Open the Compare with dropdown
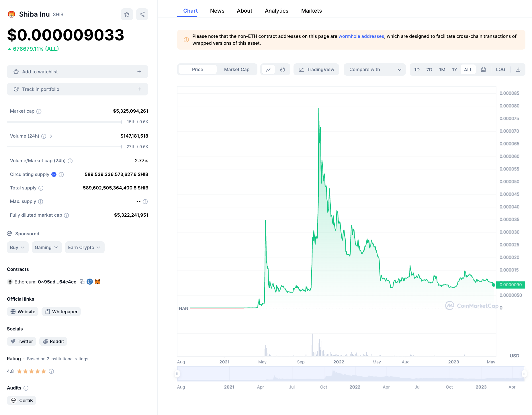 click(375, 70)
